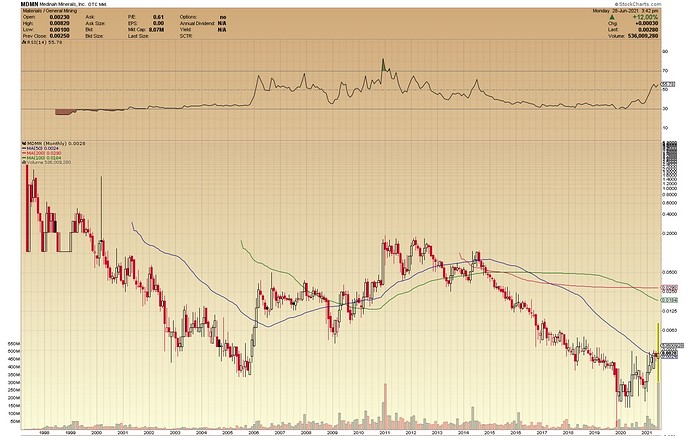The height and width of the screenshot is (436, 690).
Task: Click the EPS value 0.00
Action: (158, 23)
